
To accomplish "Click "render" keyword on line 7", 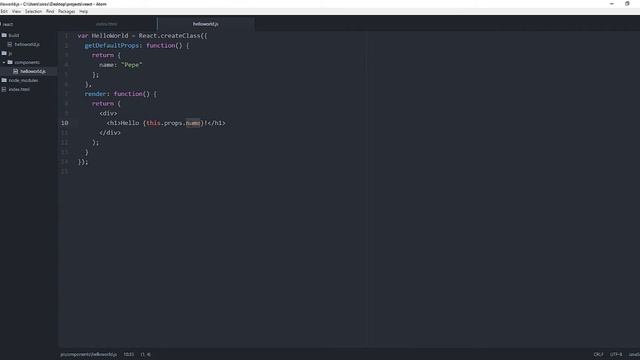I will coord(95,94).
